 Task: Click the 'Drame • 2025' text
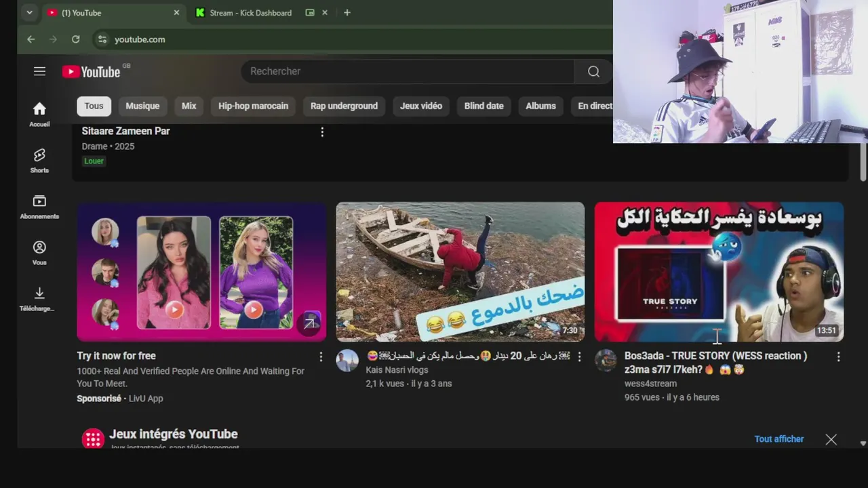click(x=108, y=146)
